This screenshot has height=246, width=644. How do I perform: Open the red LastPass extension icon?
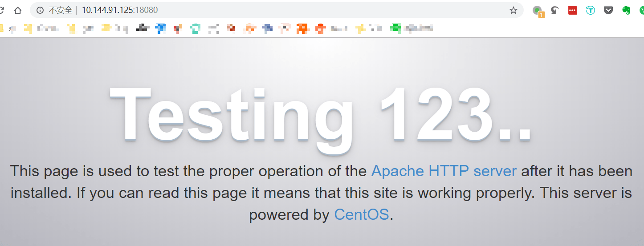coord(573,10)
